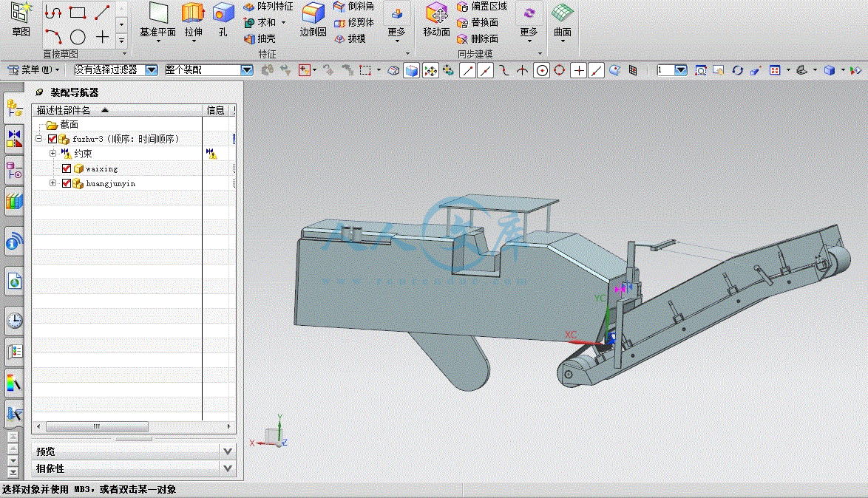Click the rectangle selection method icon
Image resolution: width=868 pixels, height=498 pixels.
click(365, 70)
